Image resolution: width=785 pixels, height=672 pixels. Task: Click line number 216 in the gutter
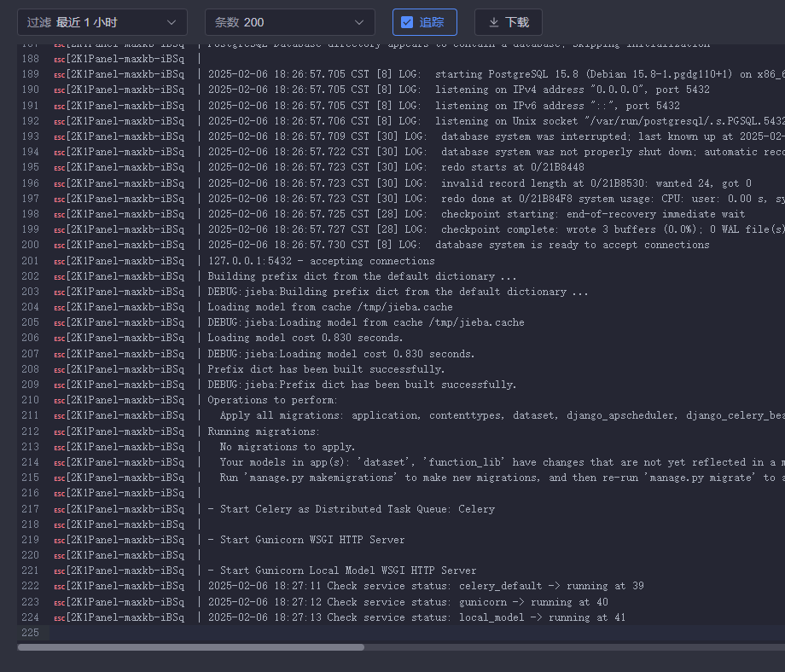[30, 494]
